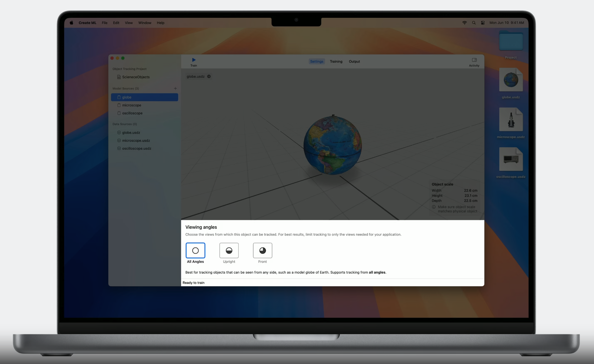Open the Create ML app menu
Viewport: 594px width, 364px height.
[88, 23]
